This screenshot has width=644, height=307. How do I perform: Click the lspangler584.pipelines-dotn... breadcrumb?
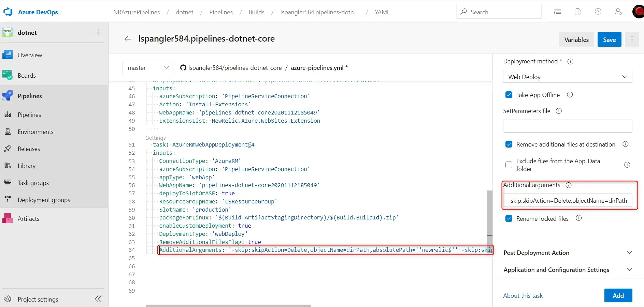click(x=319, y=12)
